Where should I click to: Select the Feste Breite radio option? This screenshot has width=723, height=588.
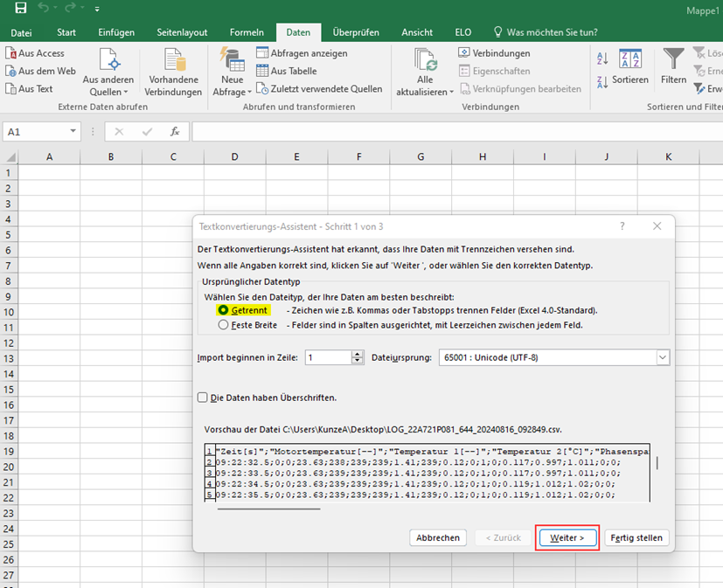[x=224, y=325]
